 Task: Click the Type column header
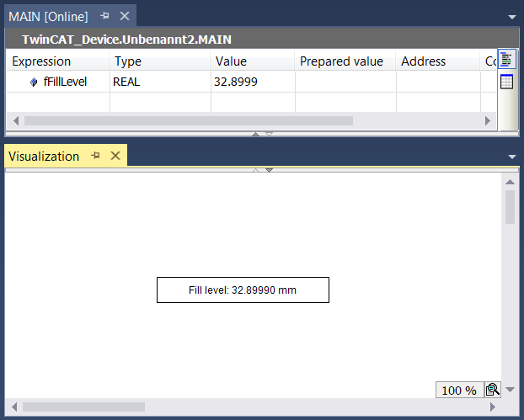coord(160,61)
